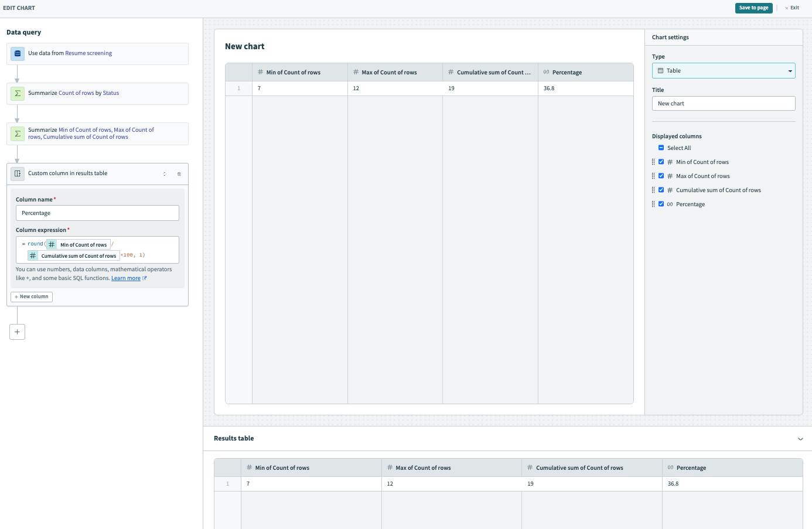Click the collapse icon beside the trash icon
This screenshot has width=812, height=529.
165,174
